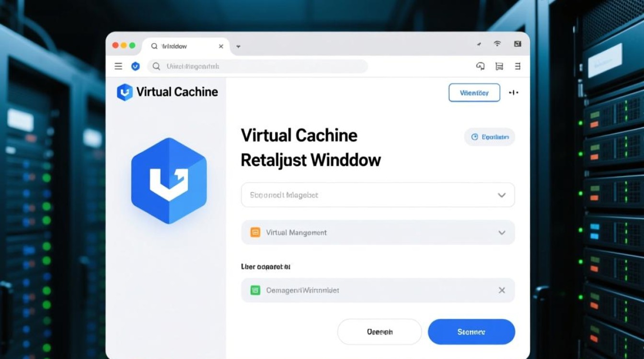Viewport: 644px width, 359px height.
Task: Open the Virtual Mangement dropdown
Action: (x=502, y=233)
